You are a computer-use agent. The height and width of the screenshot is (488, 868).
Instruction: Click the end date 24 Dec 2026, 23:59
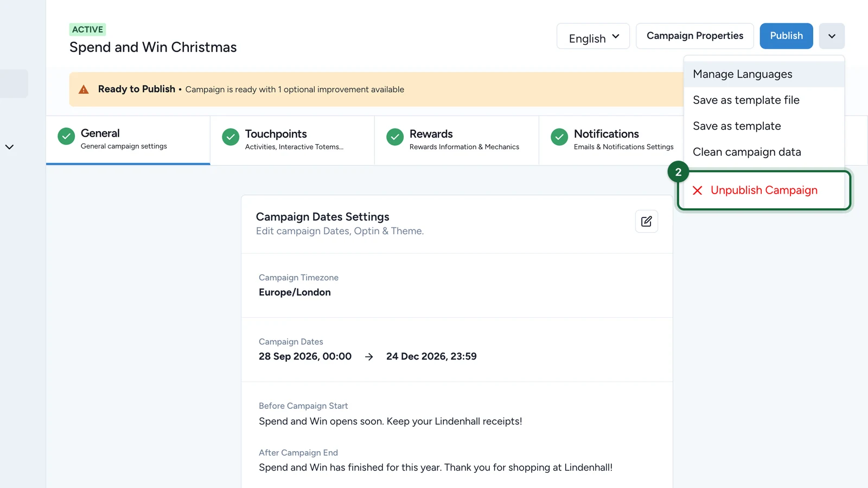coord(431,356)
